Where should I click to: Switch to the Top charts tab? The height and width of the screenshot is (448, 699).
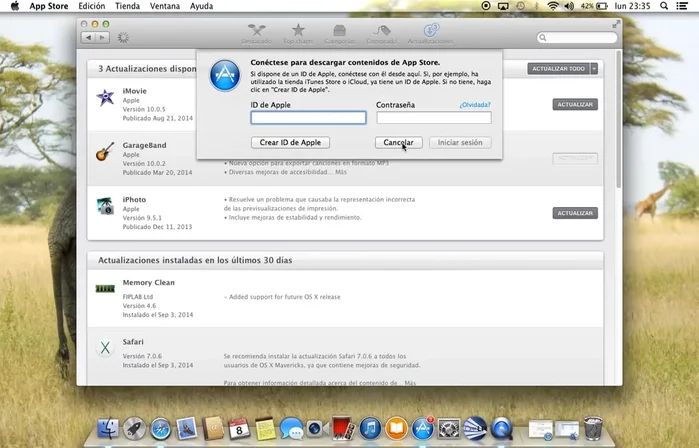coord(298,34)
